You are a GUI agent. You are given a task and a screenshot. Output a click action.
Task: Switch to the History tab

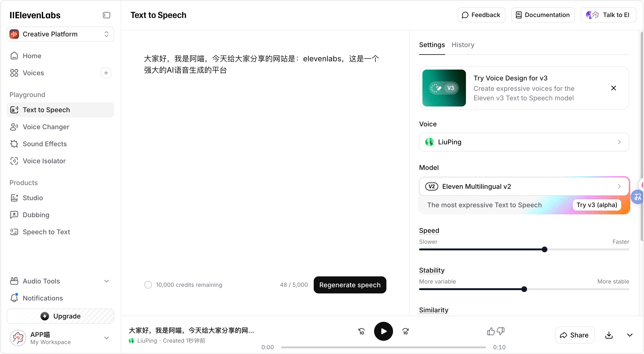463,45
